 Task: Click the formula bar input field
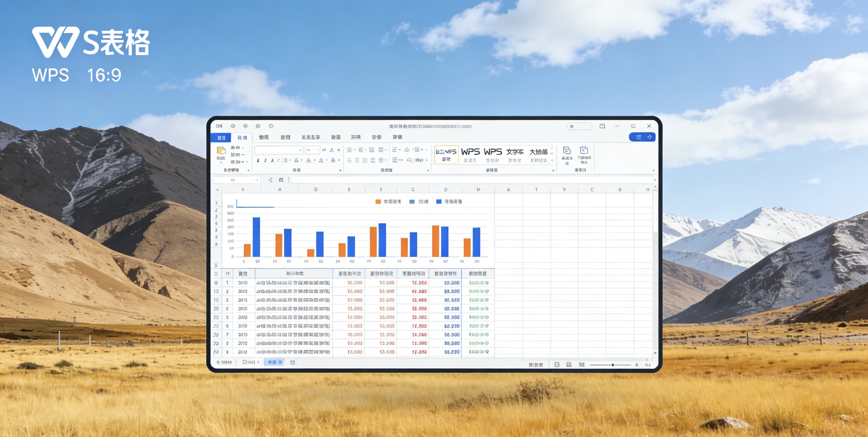point(472,180)
